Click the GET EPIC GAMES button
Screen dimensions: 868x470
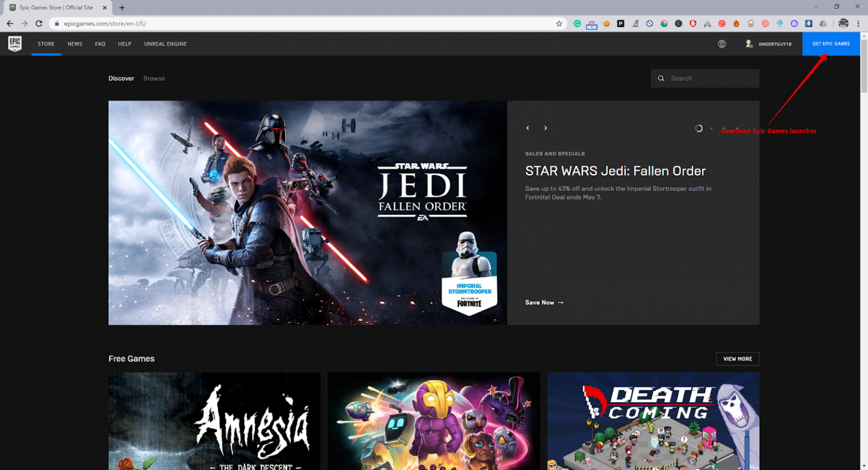pyautogui.click(x=831, y=43)
